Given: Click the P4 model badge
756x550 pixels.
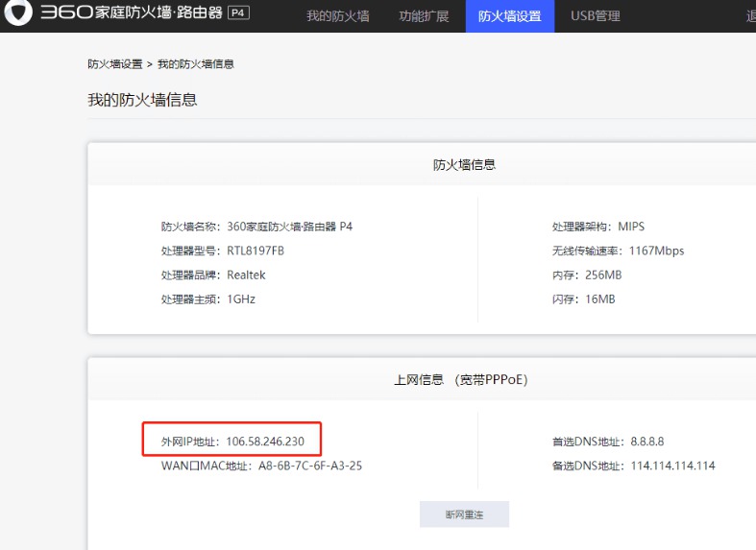Looking at the screenshot, I should (238, 12).
